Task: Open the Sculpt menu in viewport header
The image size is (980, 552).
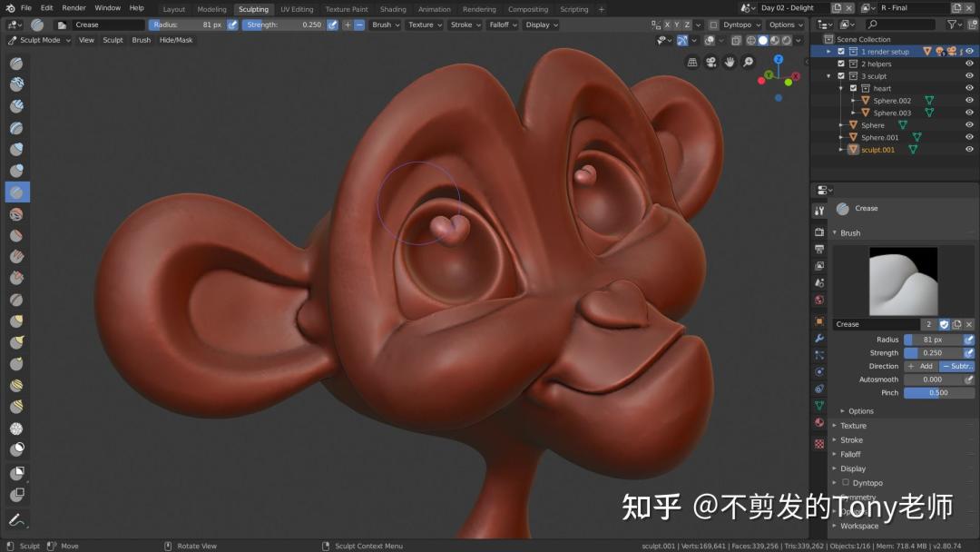Action: (113, 40)
